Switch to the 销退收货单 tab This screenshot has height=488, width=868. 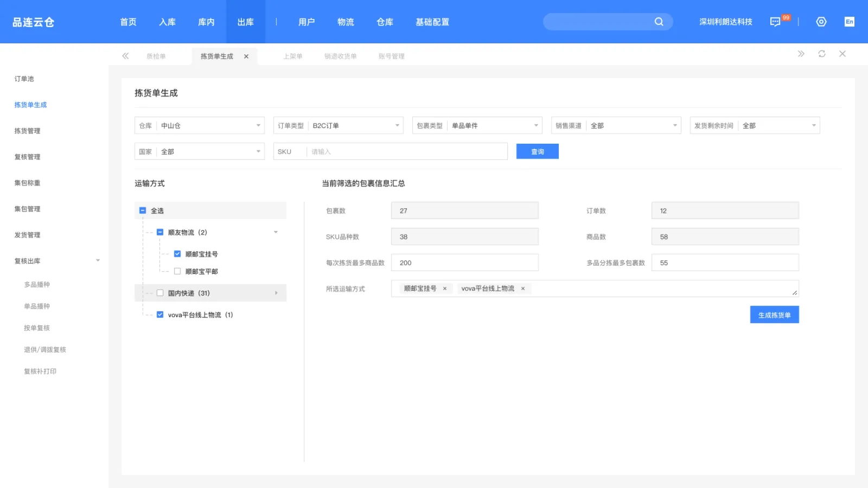tap(341, 56)
